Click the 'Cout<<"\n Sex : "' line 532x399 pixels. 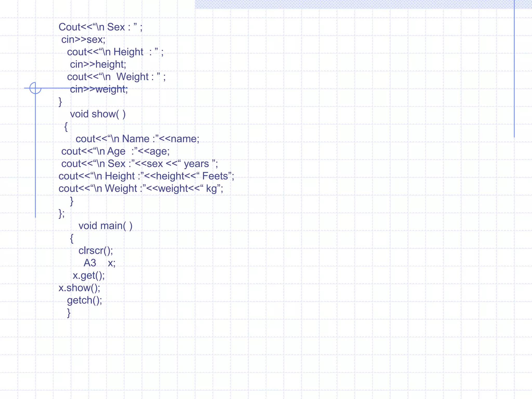[100, 27]
